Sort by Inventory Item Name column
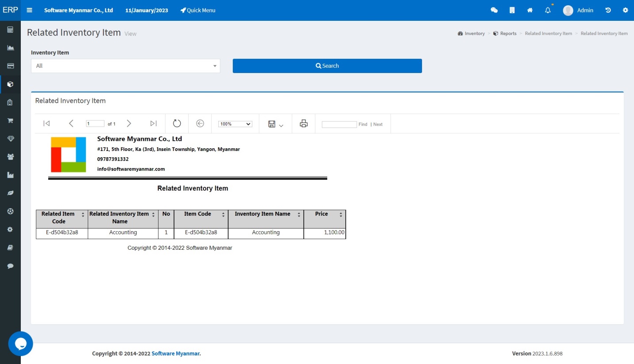 [x=299, y=214]
